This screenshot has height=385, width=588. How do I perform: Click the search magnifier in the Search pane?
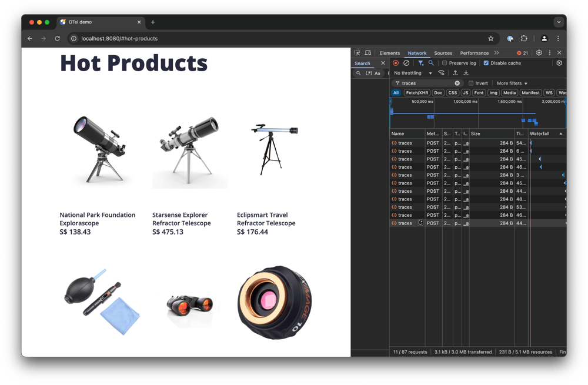point(359,73)
